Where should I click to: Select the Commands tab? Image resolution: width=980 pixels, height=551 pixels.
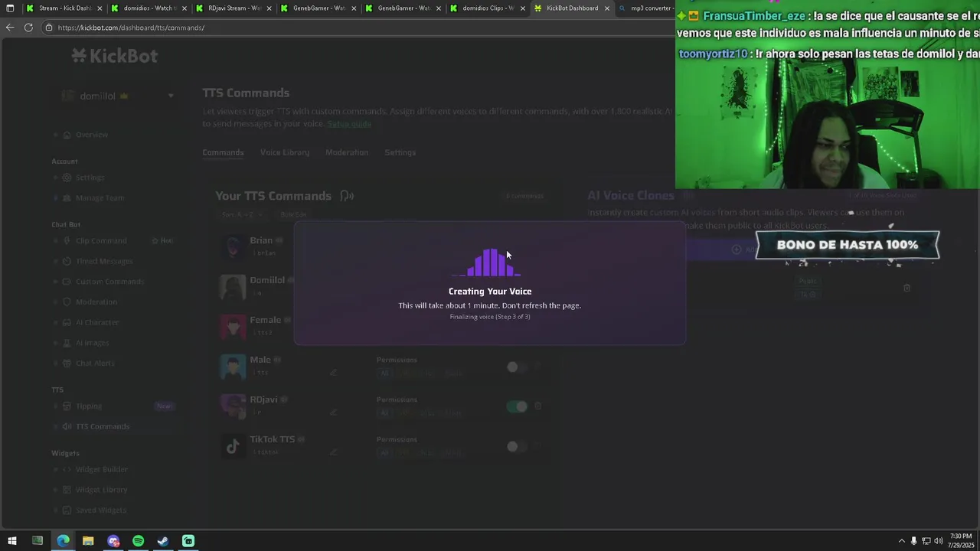point(223,152)
